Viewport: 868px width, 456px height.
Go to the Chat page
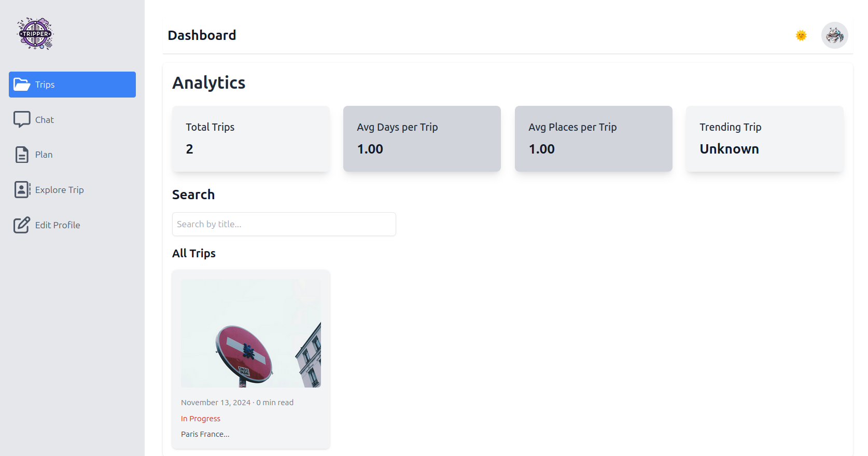click(45, 120)
